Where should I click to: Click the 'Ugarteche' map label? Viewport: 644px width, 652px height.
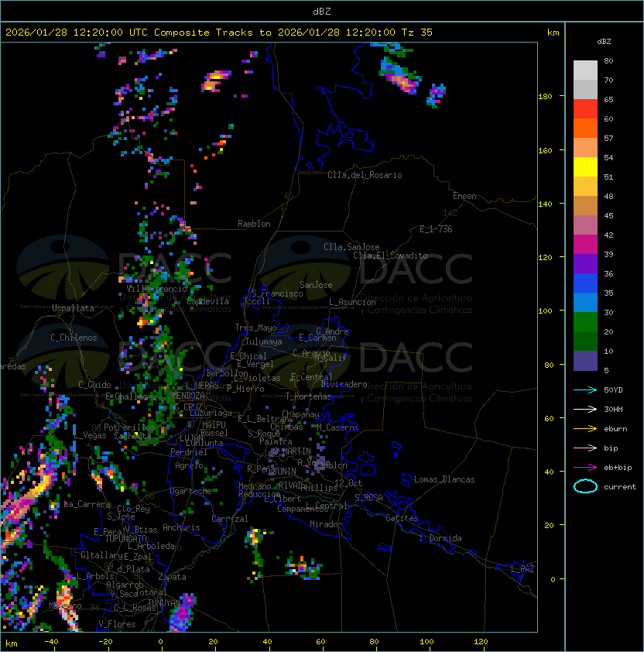[x=191, y=491]
